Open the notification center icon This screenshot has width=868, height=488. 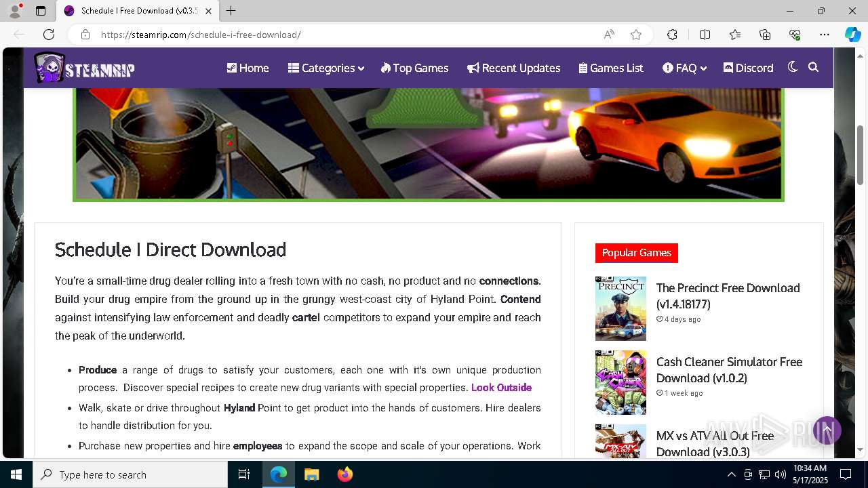[846, 474]
